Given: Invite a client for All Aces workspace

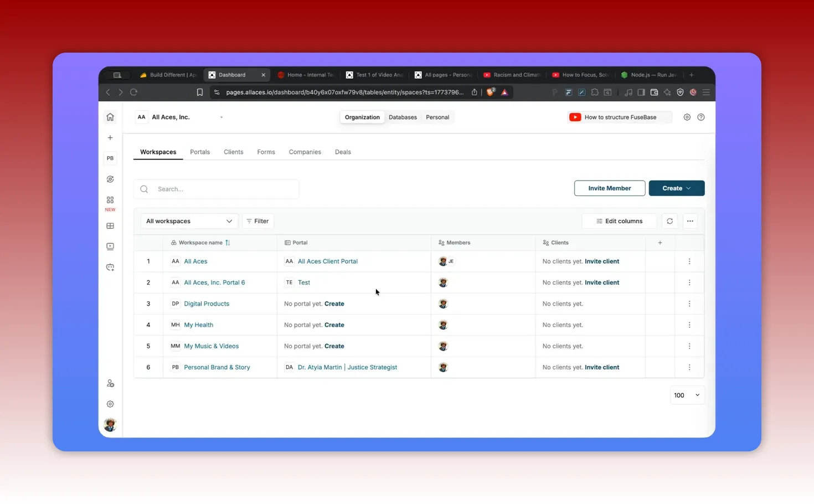Looking at the screenshot, I should 602,261.
